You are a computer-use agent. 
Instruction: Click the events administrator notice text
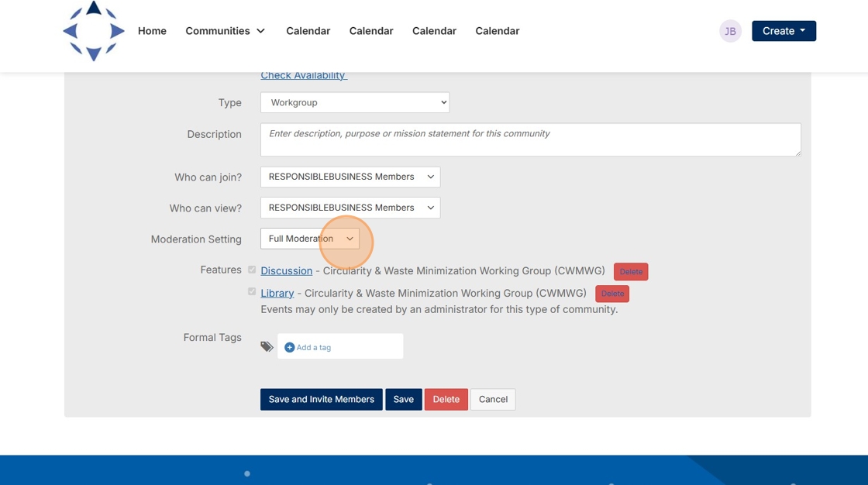pos(439,309)
